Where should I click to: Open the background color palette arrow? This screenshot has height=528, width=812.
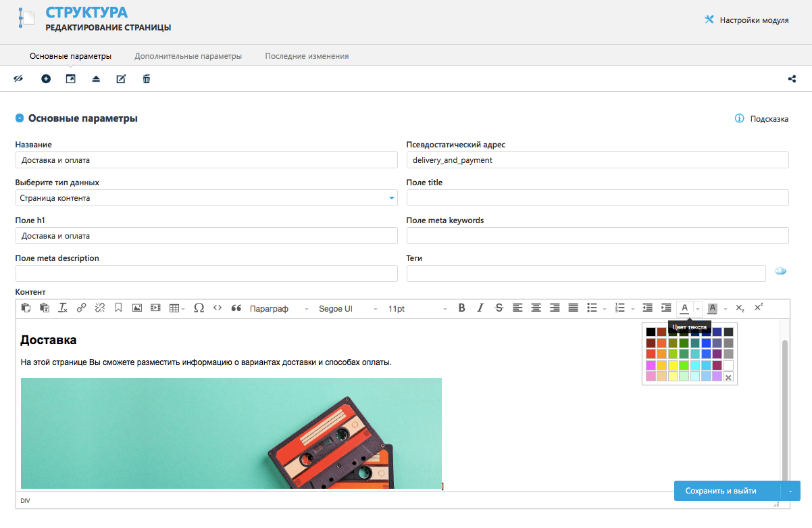pos(725,308)
